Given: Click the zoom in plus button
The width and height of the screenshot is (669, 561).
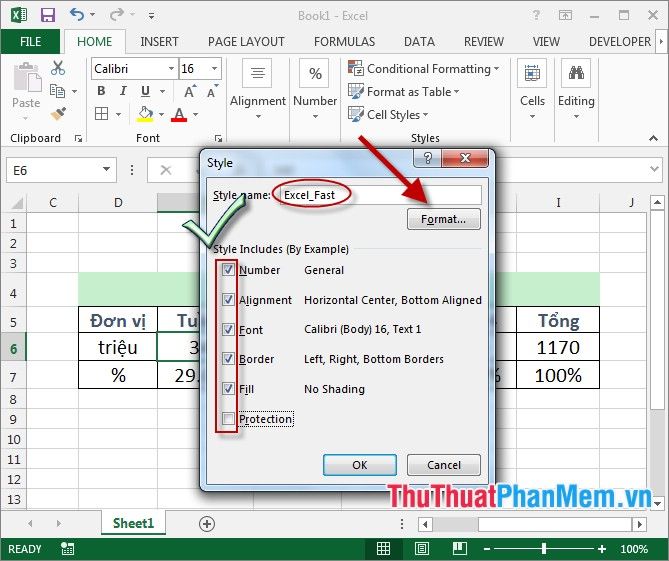Looking at the screenshot, I should pyautogui.click(x=602, y=549).
